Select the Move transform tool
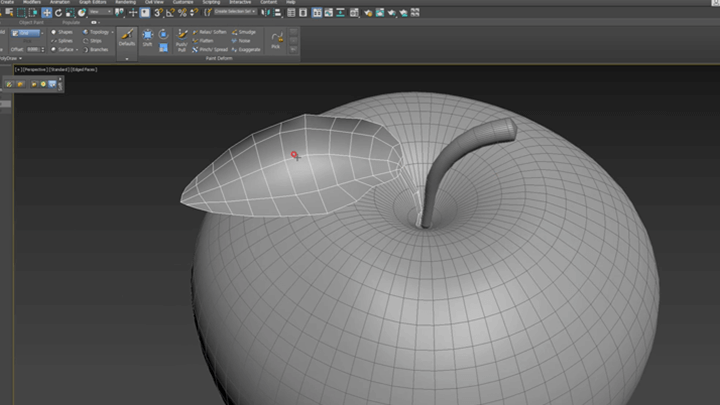 (47, 13)
